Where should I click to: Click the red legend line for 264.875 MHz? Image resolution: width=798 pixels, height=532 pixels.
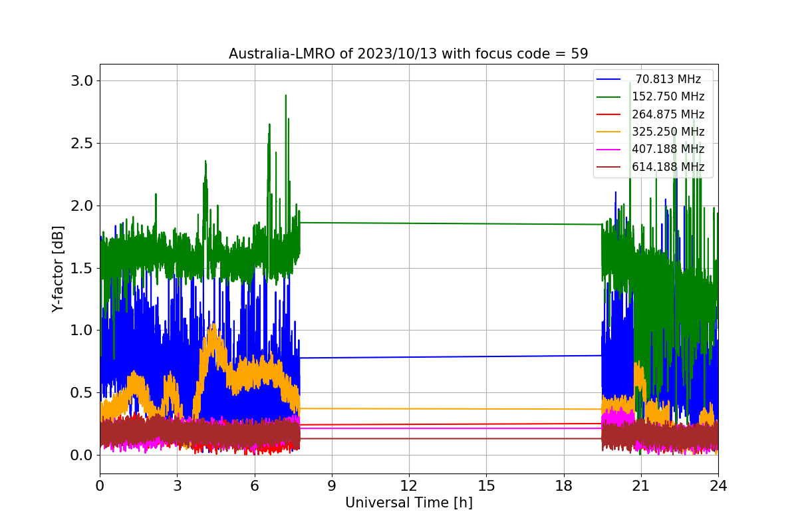click(609, 114)
